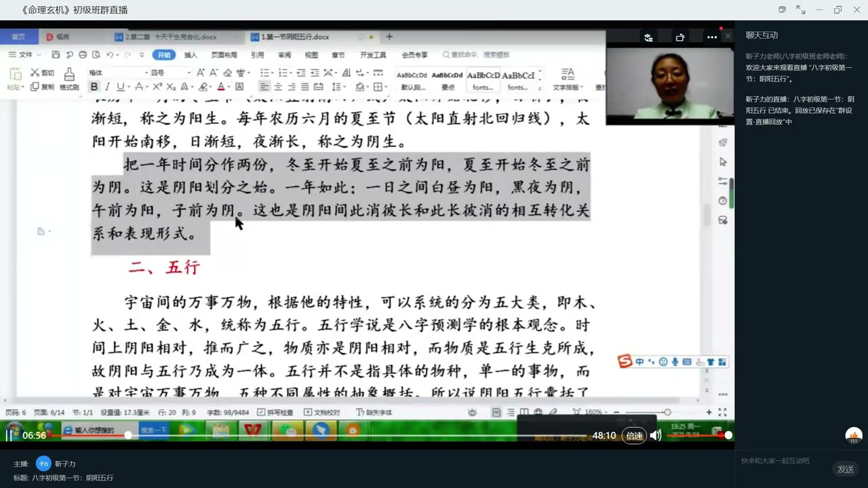Click 文档校对 in status bar
The height and width of the screenshot is (488, 868).
click(323, 412)
